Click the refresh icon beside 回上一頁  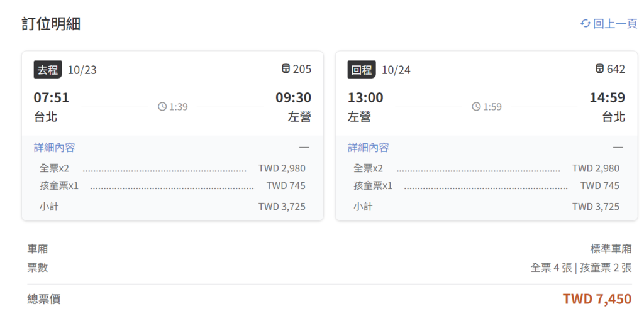tap(586, 23)
